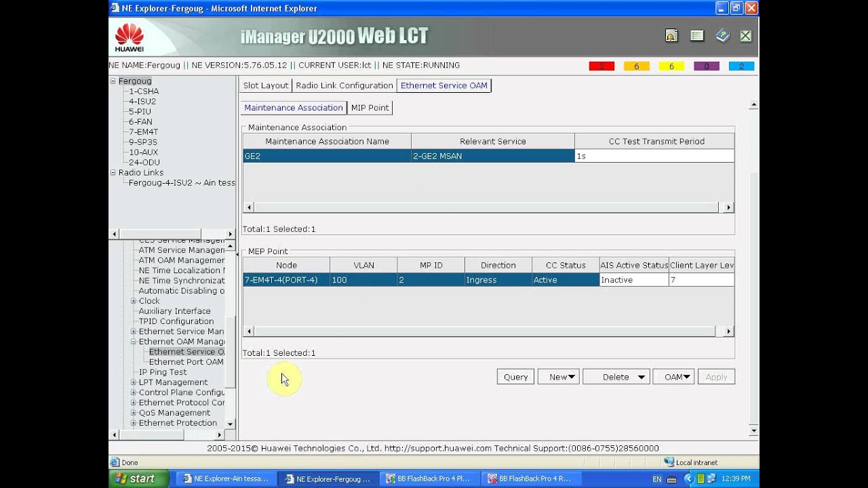
Task: Click the red critical alarm counter
Action: (x=601, y=66)
